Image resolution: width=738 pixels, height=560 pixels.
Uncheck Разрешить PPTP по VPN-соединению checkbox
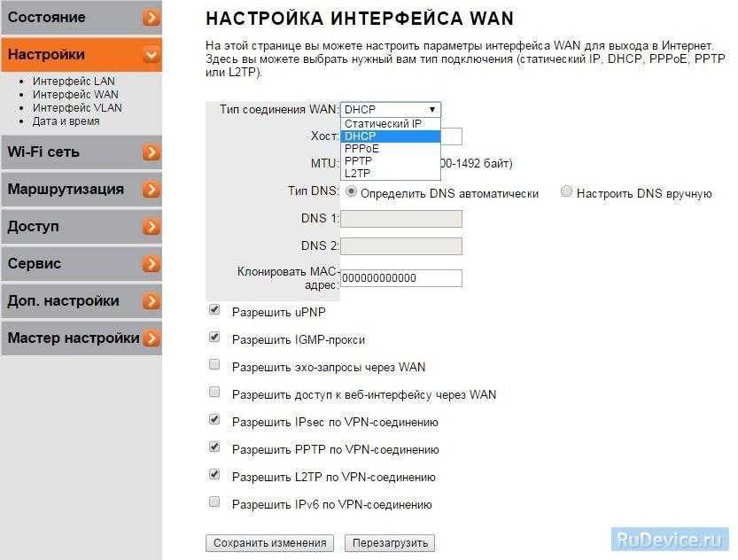coord(214,447)
